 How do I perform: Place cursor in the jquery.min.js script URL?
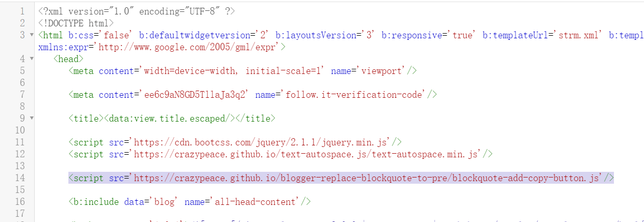pos(263,142)
